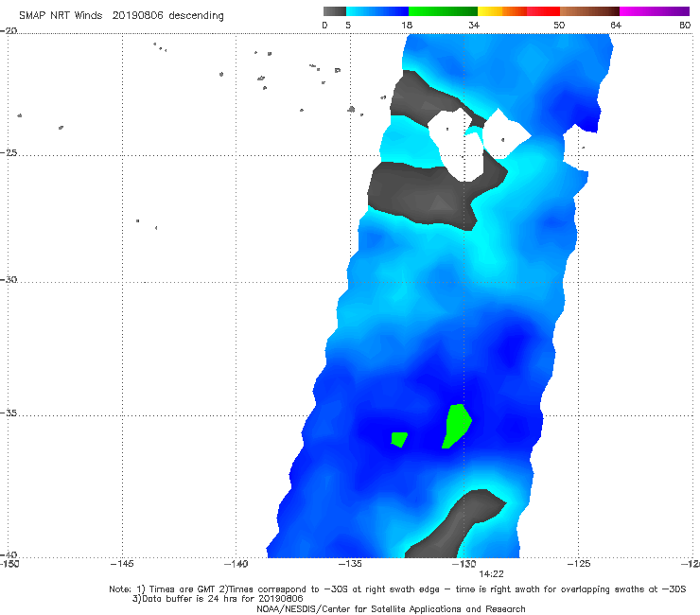Image resolution: width=700 pixels, height=615 pixels.
Task: Click the latitude label '-35'
Action: coord(9,413)
